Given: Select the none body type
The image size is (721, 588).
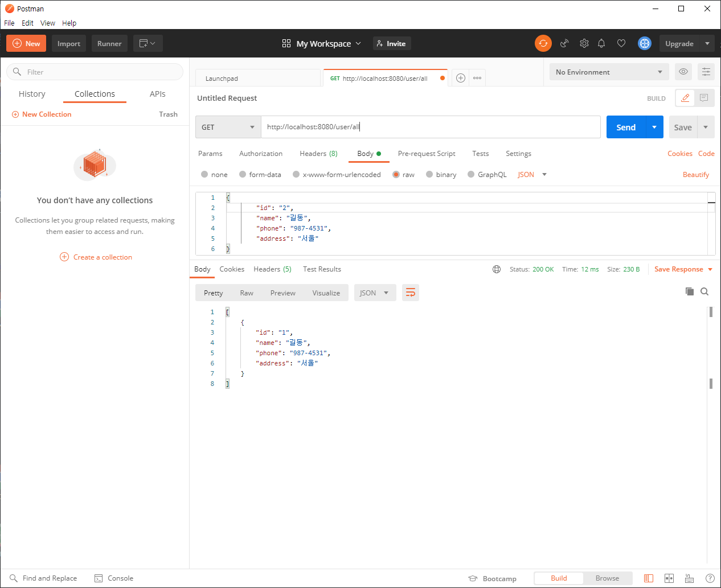Looking at the screenshot, I should [214, 175].
